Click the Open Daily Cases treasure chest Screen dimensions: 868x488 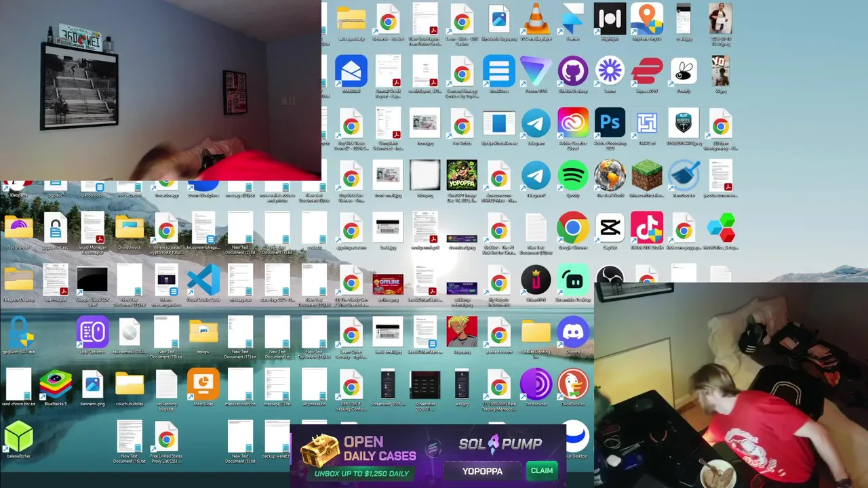(x=320, y=449)
